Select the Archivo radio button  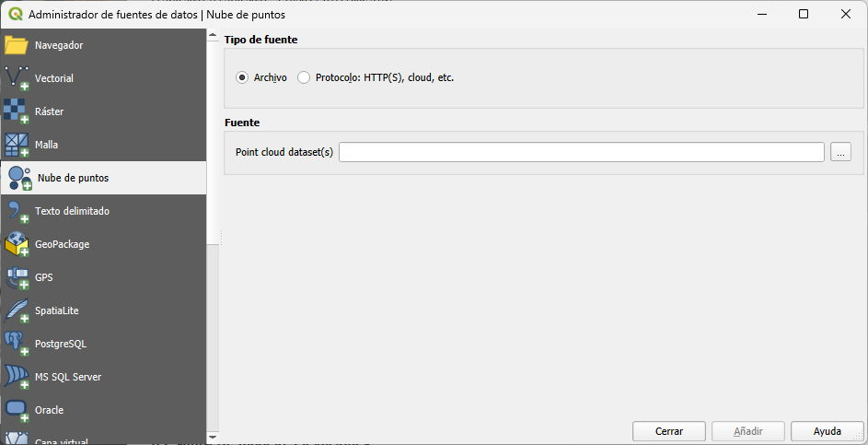[243, 78]
